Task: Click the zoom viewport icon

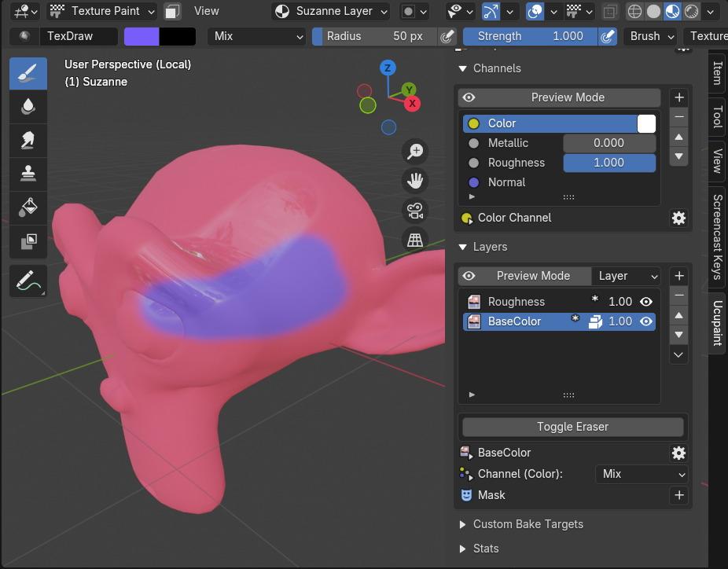Action: (414, 152)
